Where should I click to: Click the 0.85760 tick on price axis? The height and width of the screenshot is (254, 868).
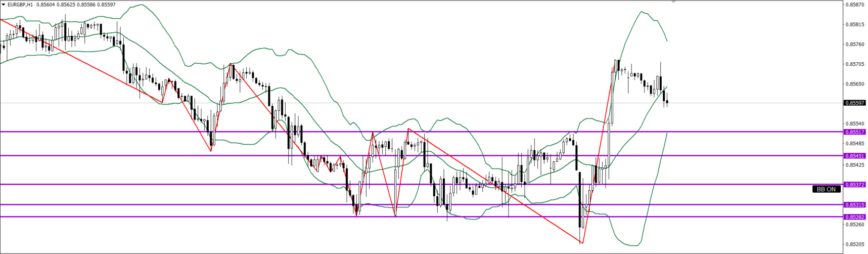854,44
